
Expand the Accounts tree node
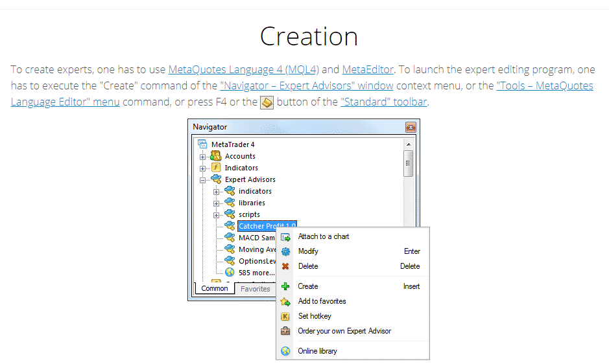[202, 157]
